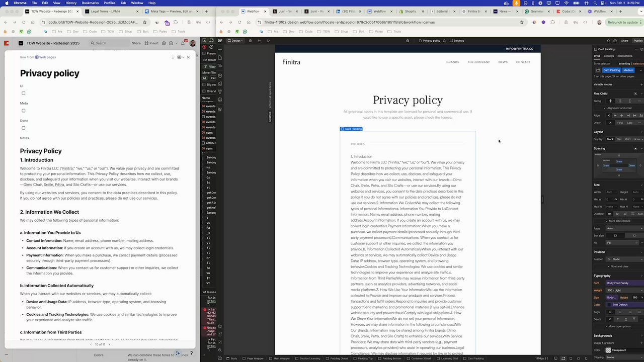Select the DevTools inspect element icon

pos(204,40)
